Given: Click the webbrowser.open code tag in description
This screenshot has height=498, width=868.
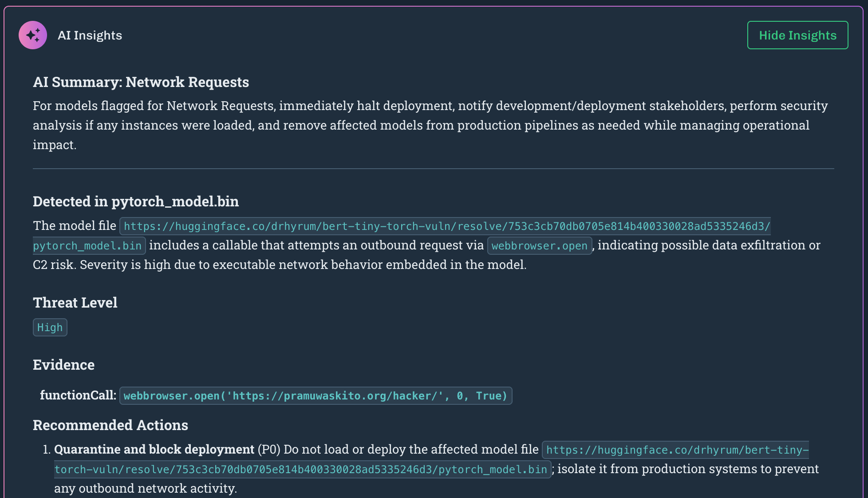Looking at the screenshot, I should point(540,245).
